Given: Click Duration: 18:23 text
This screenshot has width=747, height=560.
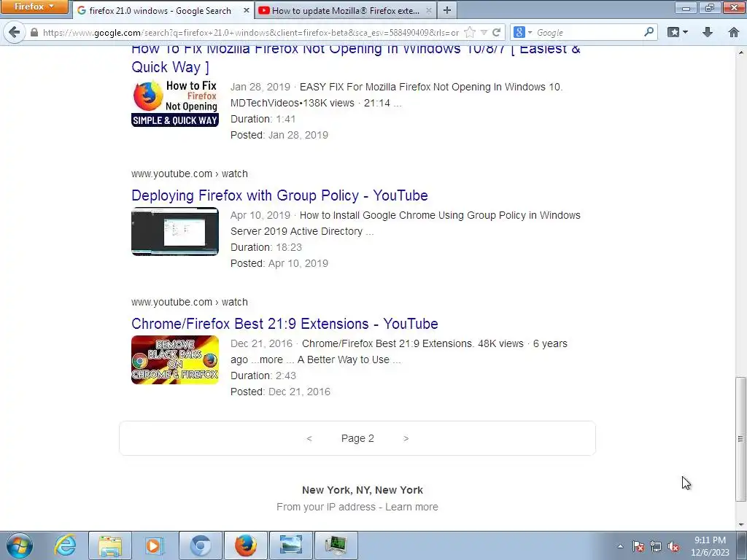Looking at the screenshot, I should tap(266, 247).
